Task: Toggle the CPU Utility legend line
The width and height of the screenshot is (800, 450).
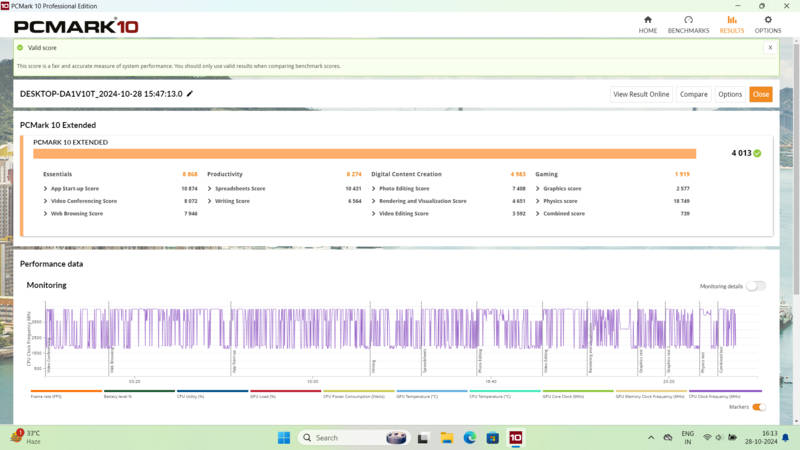Action: 212,393
